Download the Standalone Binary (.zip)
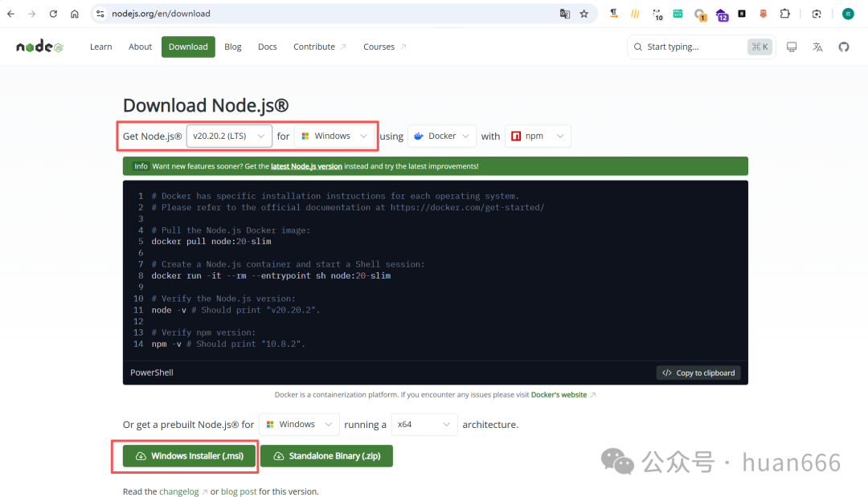The height and width of the screenshot is (497, 868). (x=326, y=456)
